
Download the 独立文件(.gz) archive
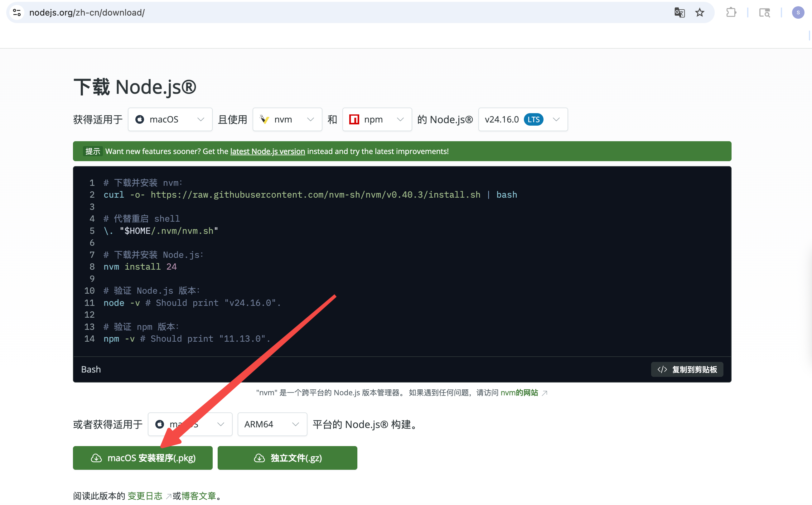click(x=287, y=458)
